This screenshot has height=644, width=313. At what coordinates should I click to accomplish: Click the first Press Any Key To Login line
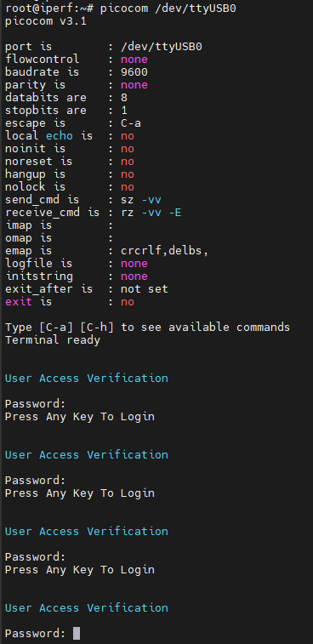point(80,417)
